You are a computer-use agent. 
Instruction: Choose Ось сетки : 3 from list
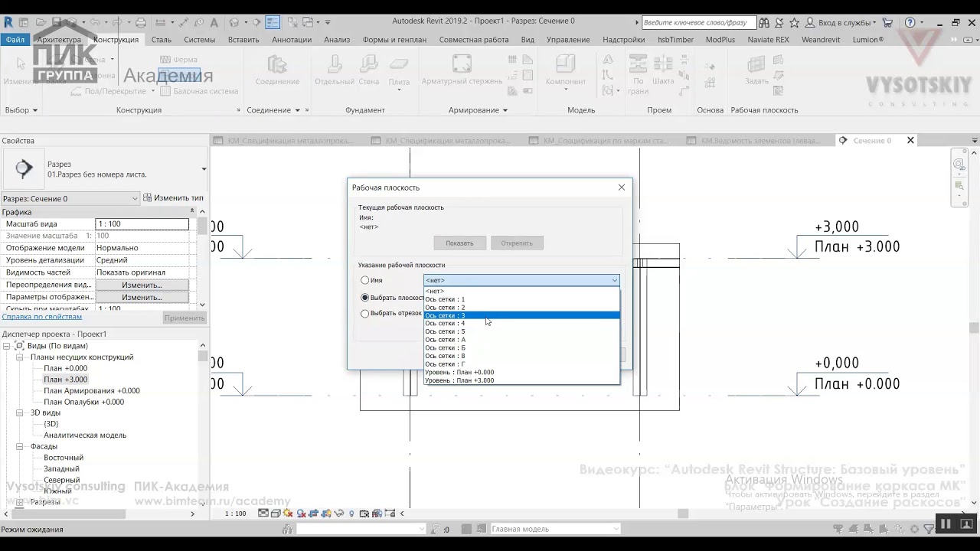521,315
